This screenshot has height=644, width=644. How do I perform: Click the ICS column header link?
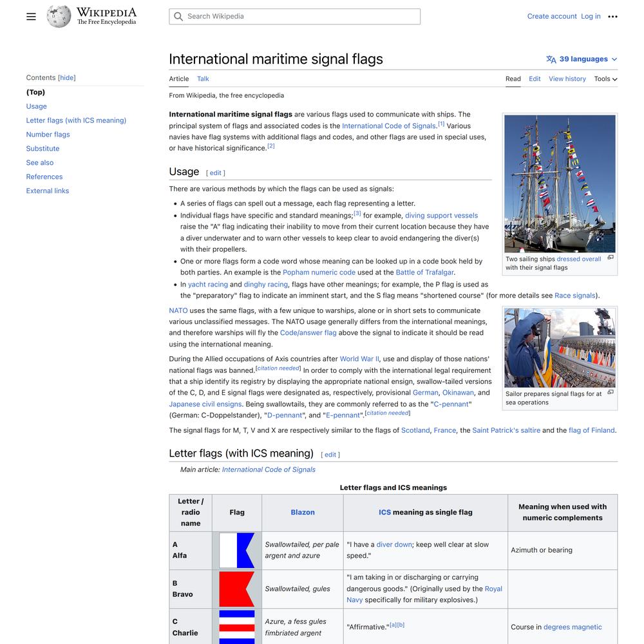point(385,513)
